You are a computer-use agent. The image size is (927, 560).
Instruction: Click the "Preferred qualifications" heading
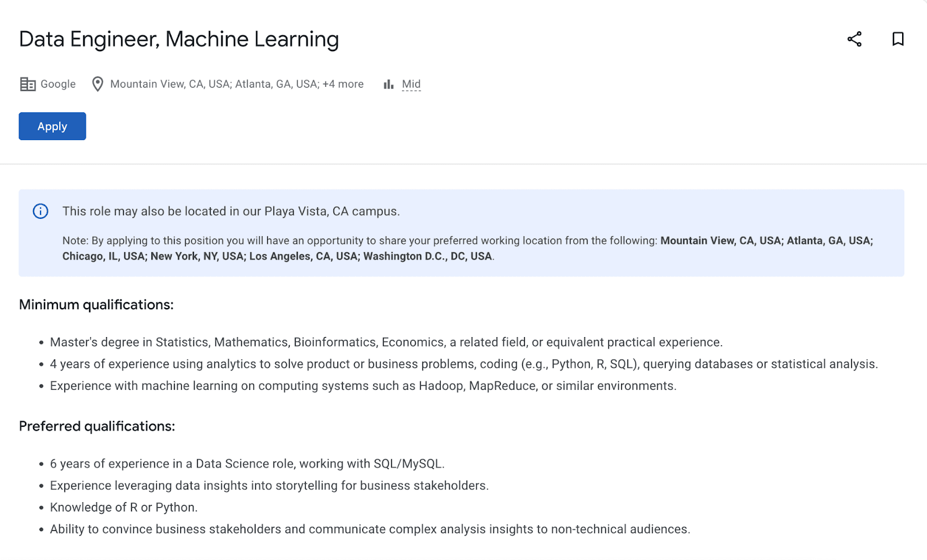pyautogui.click(x=97, y=426)
